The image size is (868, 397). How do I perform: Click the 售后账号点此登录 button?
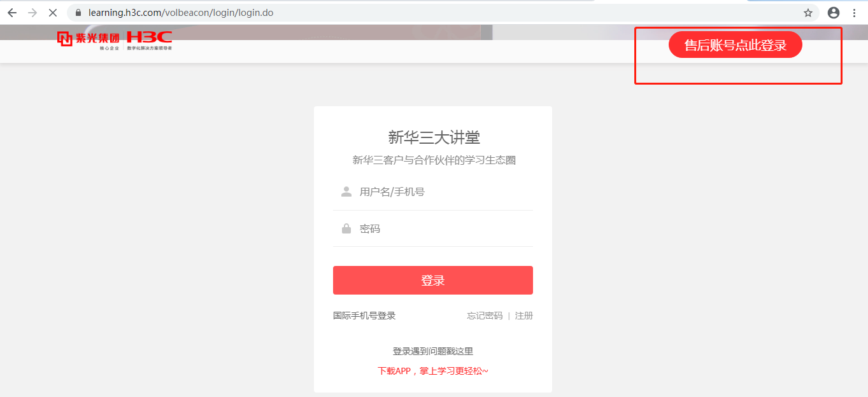tap(735, 45)
